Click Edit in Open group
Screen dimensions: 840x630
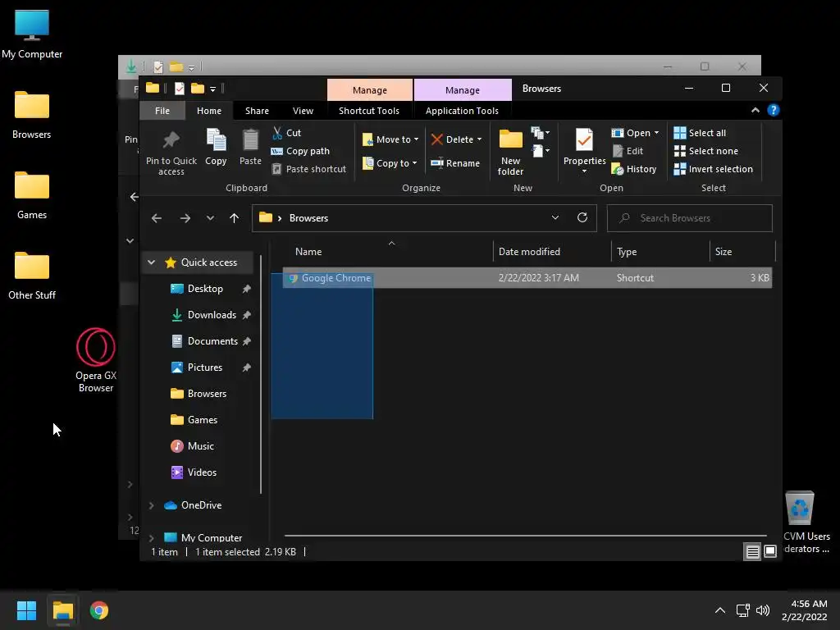(628, 151)
